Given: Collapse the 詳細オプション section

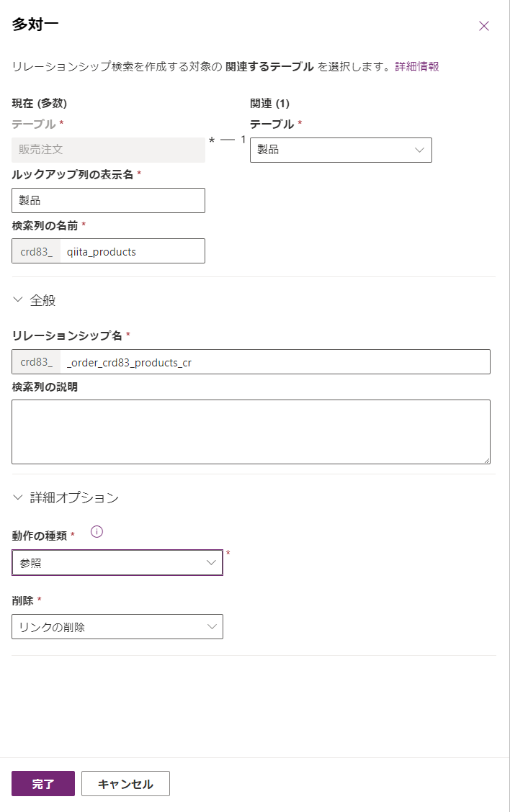Looking at the screenshot, I should point(18,497).
